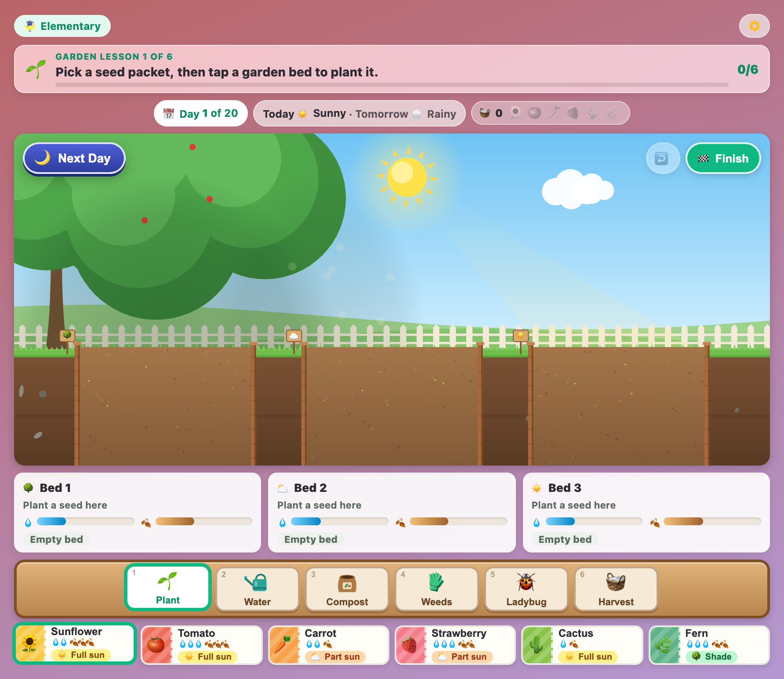The width and height of the screenshot is (784, 679).
Task: Click the greyed tomato harvest icon
Action: (x=534, y=113)
